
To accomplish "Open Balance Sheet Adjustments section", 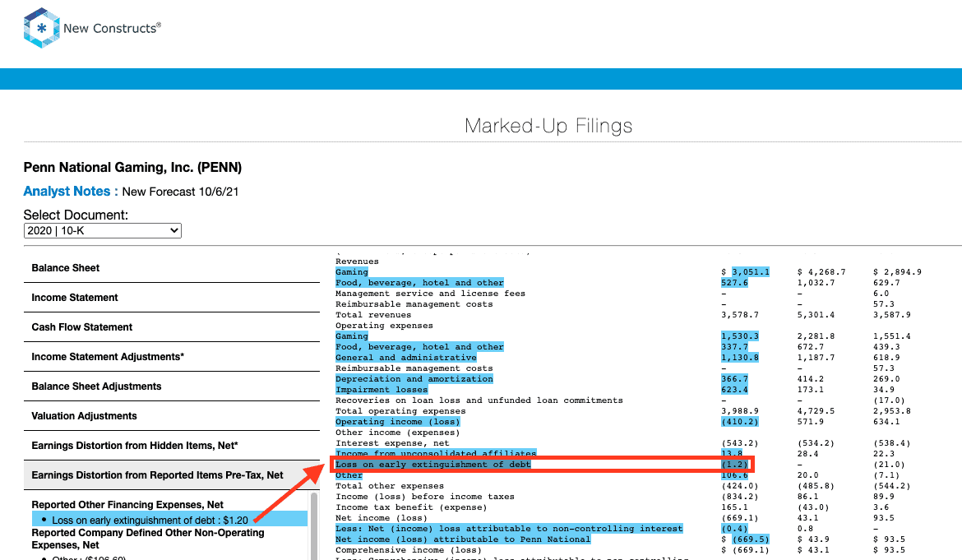I will pos(172,386).
